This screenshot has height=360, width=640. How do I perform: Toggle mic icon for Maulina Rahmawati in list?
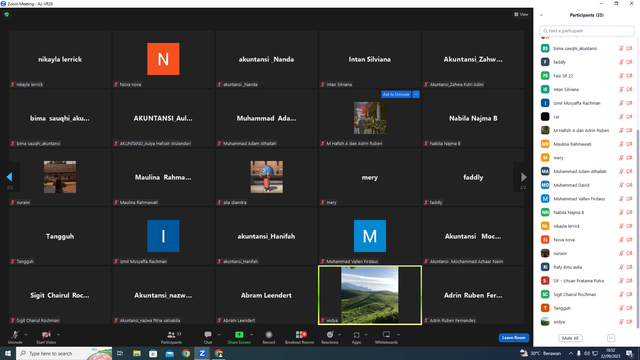click(621, 144)
